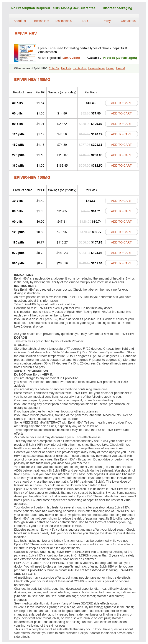Go to the Bestsellers page
Viewport: 148px width, 644px height.
[x=41, y=21]
